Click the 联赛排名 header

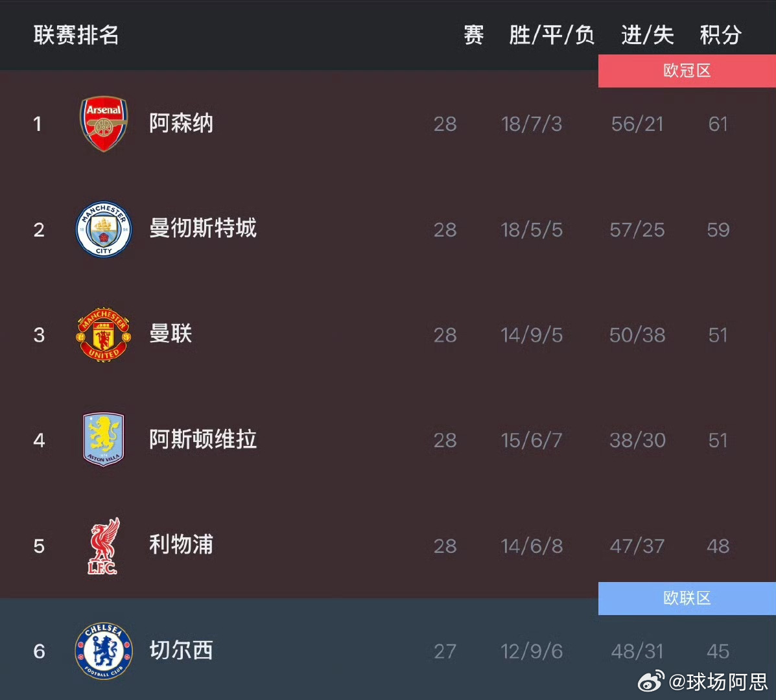76,34
